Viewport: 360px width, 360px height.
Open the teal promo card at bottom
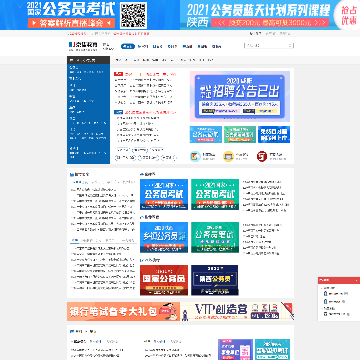point(272,349)
